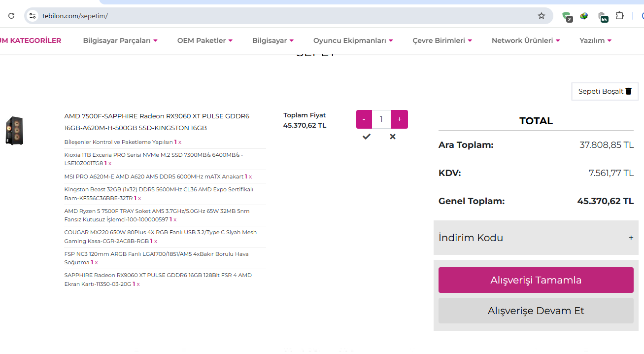The height and width of the screenshot is (354, 644).
Task: Click the Alışverişe Devam Et button
Action: 536,311
